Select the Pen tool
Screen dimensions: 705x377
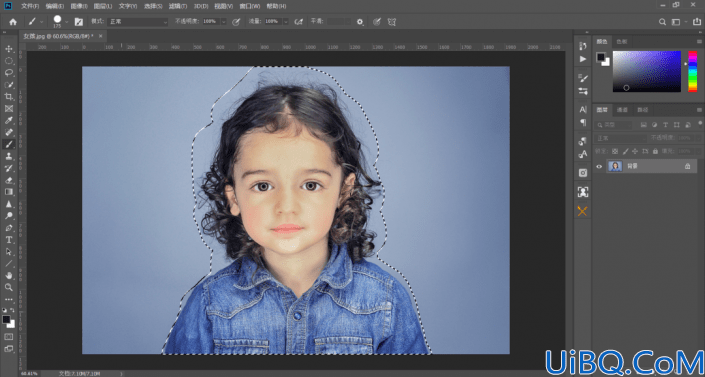9,228
